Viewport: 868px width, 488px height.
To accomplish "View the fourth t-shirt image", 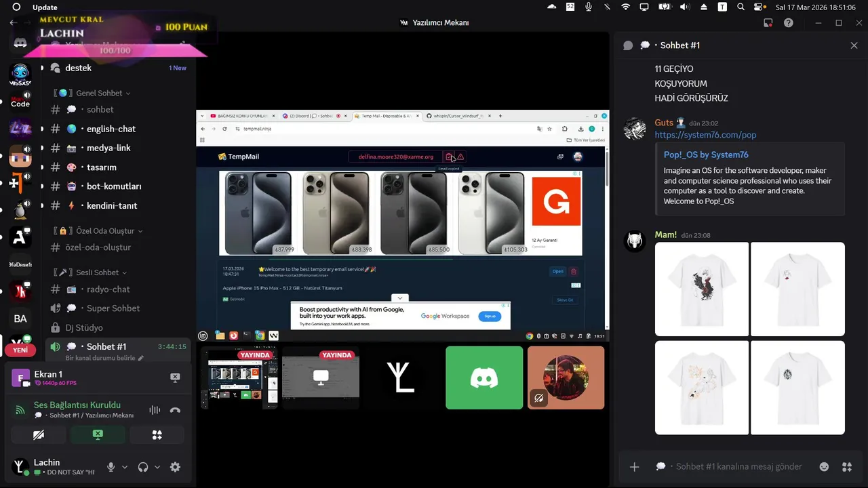I will pos(797,388).
